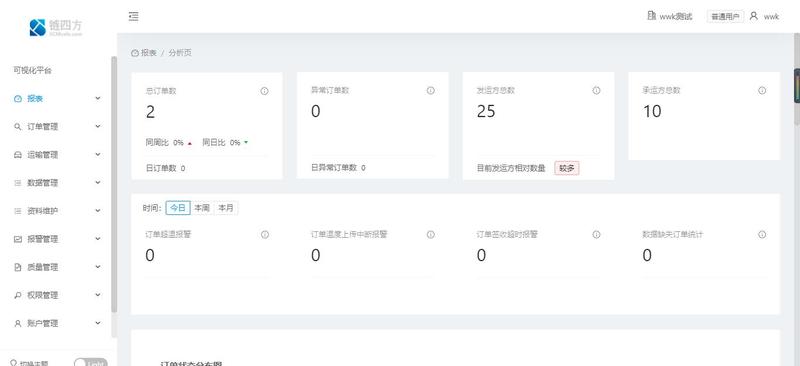This screenshot has height=366, width=800.
Task: Click the 数据管理 list icon in sidebar
Action: coord(18,183)
